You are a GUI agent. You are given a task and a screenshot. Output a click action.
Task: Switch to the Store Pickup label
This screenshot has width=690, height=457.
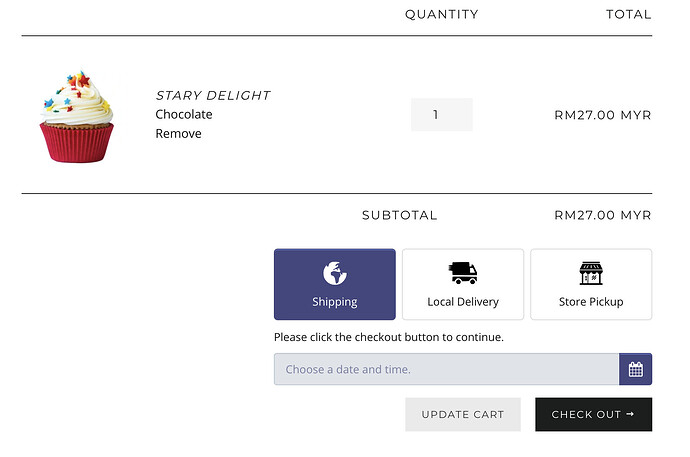pyautogui.click(x=591, y=301)
